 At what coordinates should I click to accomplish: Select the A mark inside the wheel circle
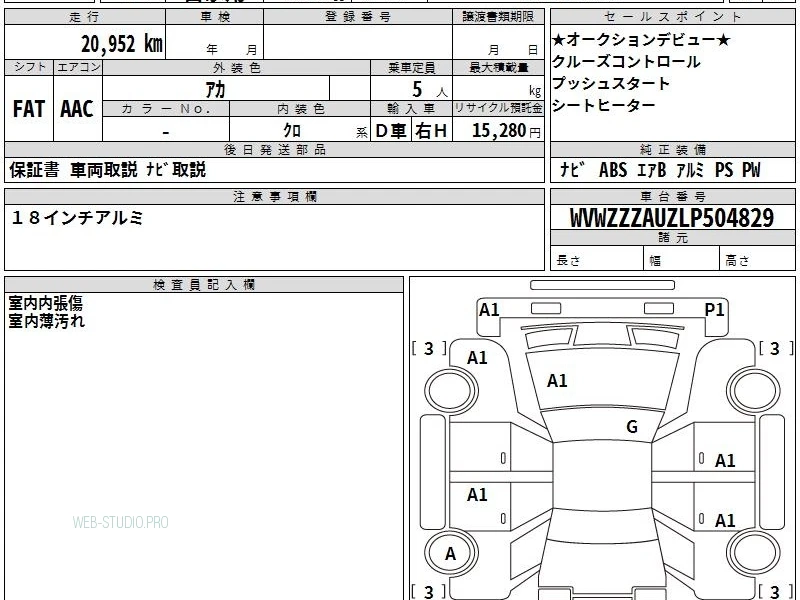coord(450,554)
